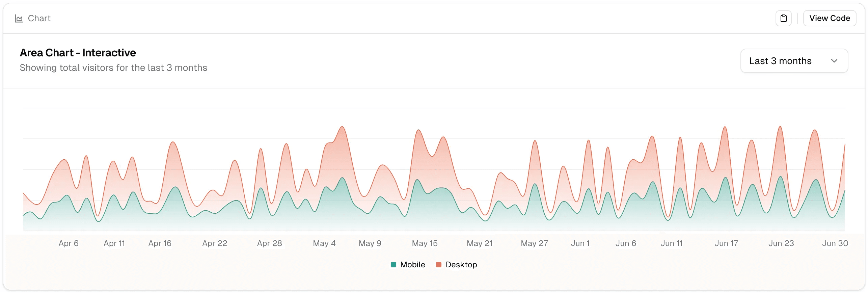Image resolution: width=868 pixels, height=293 pixels.
Task: Click the teal Mobile legend swatch
Action: [x=393, y=265]
